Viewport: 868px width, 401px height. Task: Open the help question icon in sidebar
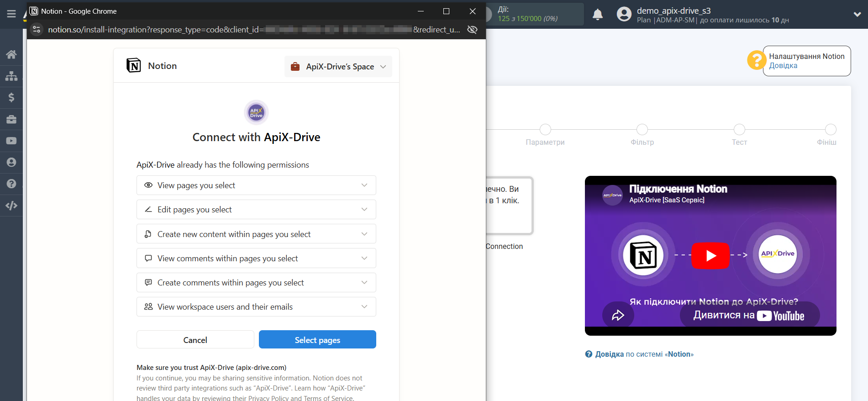point(11,184)
